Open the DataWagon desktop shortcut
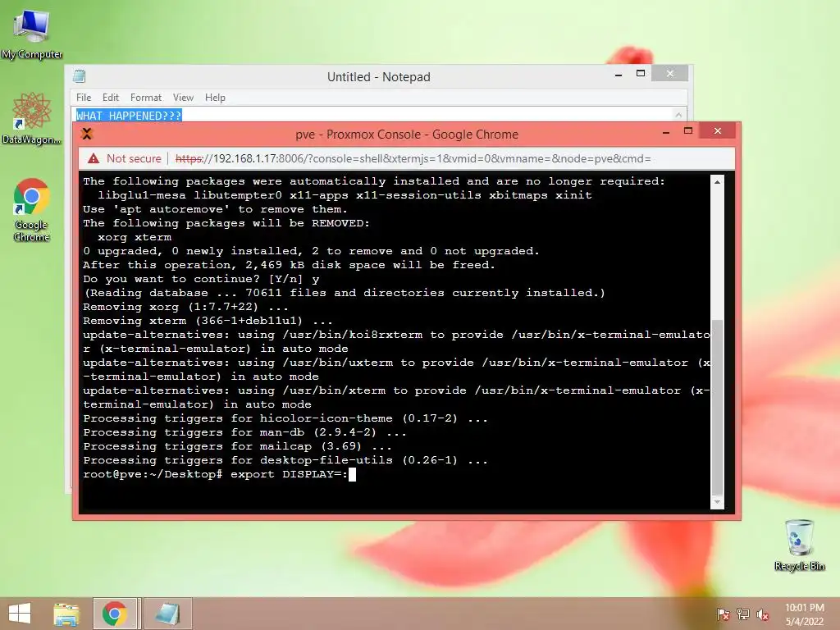This screenshot has height=630, width=840. (x=32, y=118)
